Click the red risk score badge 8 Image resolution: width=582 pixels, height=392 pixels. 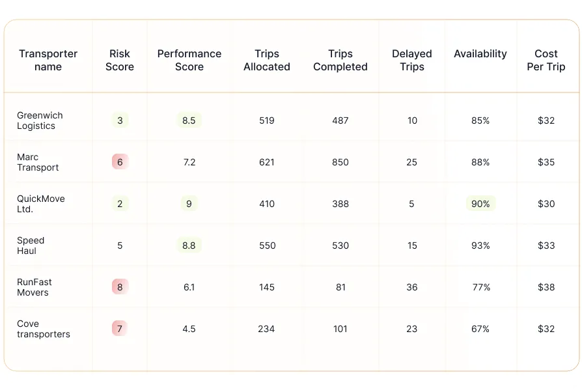click(x=120, y=287)
